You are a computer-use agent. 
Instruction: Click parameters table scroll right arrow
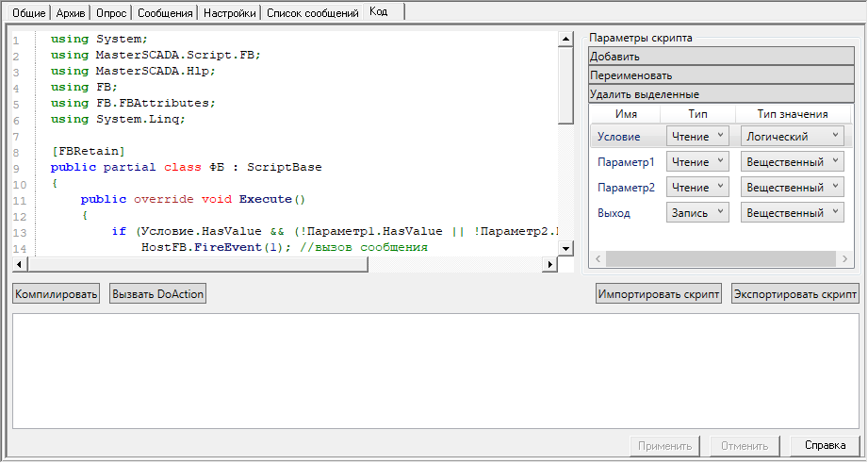tap(844, 258)
